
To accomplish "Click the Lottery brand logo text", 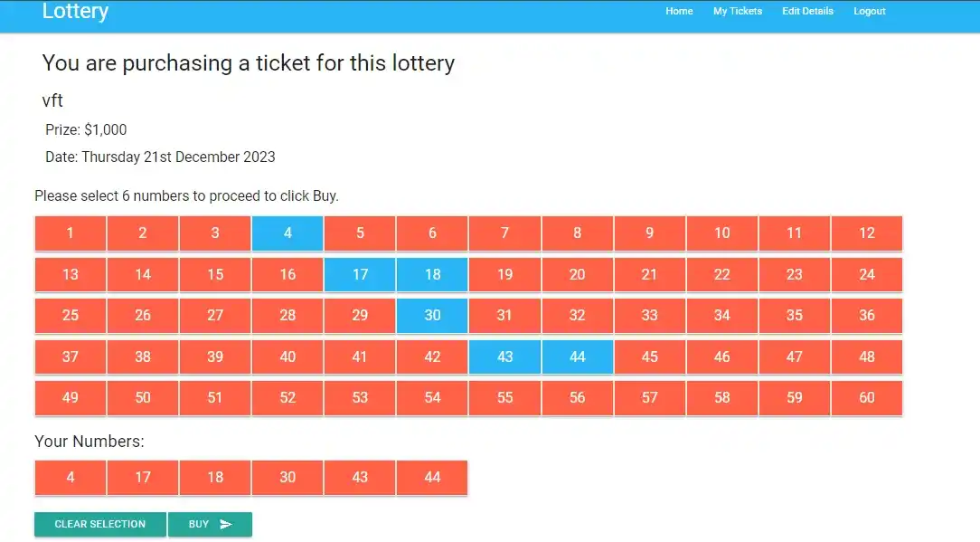I will click(x=75, y=12).
